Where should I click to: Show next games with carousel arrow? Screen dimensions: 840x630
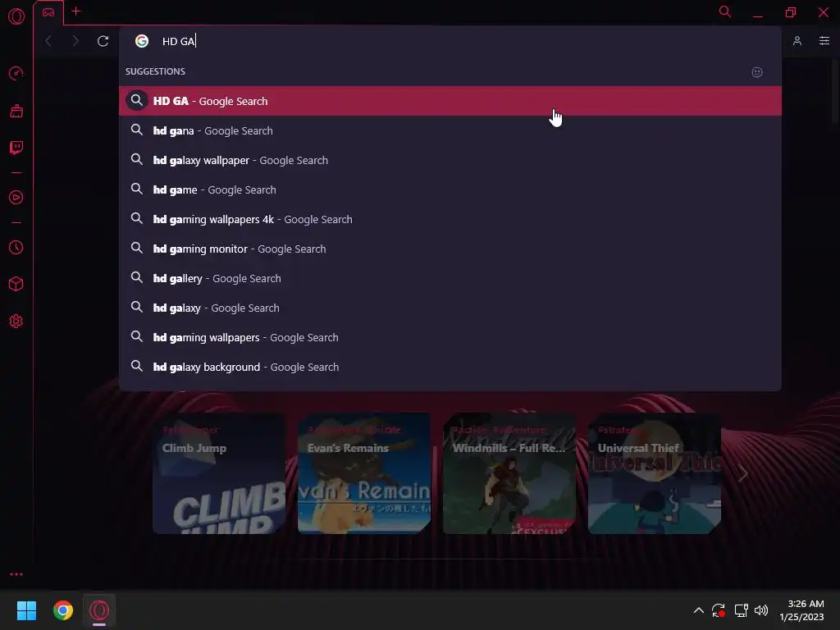click(742, 473)
